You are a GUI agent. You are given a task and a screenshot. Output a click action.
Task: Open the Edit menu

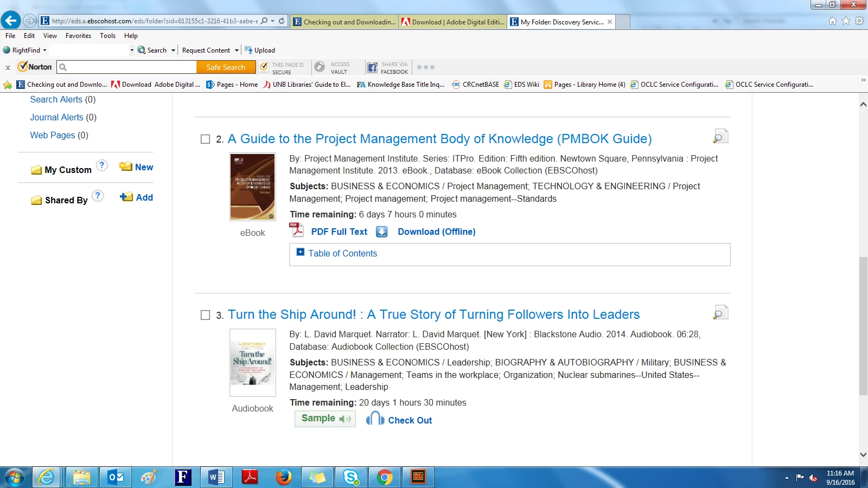tap(29, 36)
